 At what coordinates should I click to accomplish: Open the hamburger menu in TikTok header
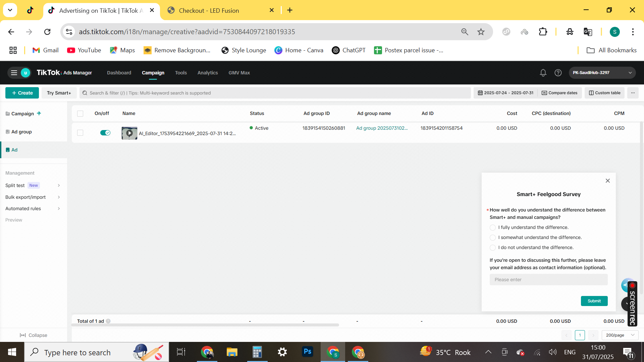[14, 73]
